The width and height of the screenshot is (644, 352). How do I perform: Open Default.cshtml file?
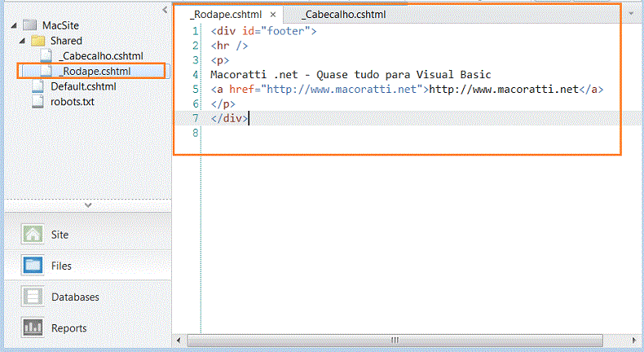pyautogui.click(x=83, y=86)
